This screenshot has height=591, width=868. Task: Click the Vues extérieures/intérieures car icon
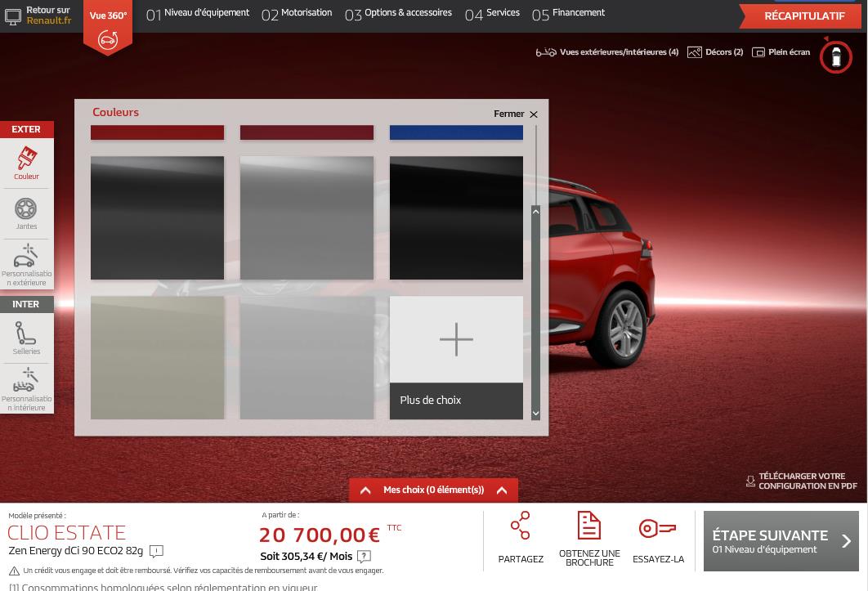546,52
